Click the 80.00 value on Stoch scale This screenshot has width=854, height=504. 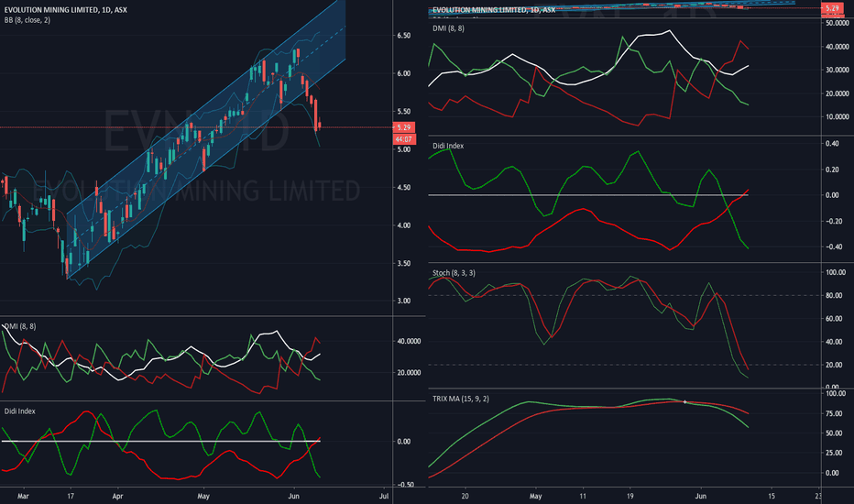click(836, 296)
